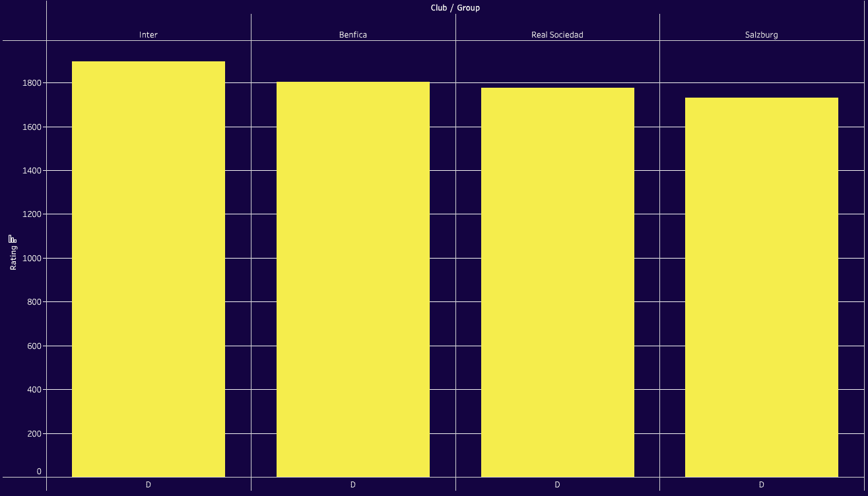Click the Benfica column header
868x496 pixels.
(x=353, y=35)
